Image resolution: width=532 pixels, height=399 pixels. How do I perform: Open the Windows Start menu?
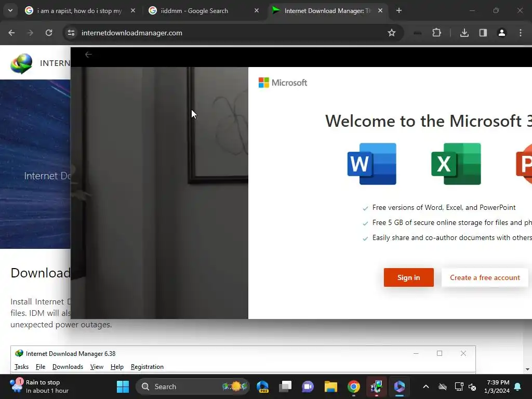(123, 387)
